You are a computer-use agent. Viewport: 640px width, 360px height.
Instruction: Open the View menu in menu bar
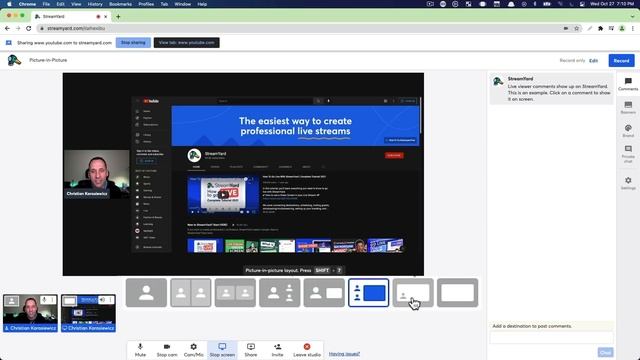coord(76,4)
